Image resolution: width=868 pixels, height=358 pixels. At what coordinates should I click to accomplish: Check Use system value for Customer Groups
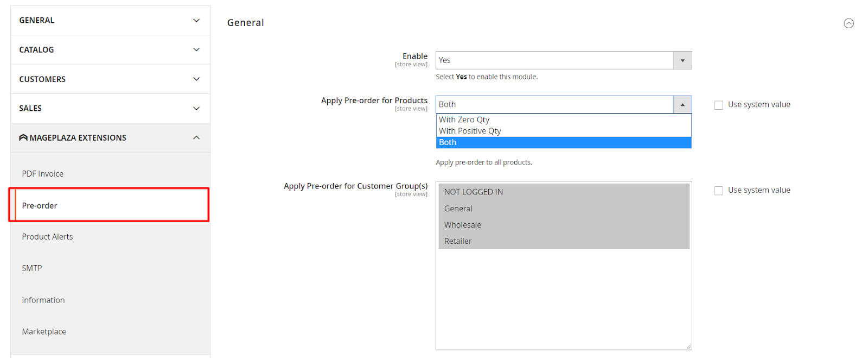pos(719,191)
